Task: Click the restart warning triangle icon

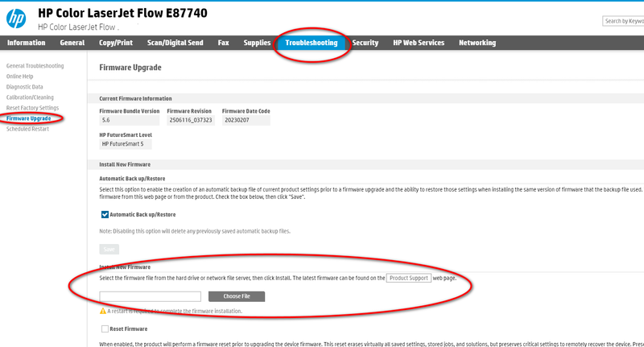Action: pyautogui.click(x=103, y=312)
